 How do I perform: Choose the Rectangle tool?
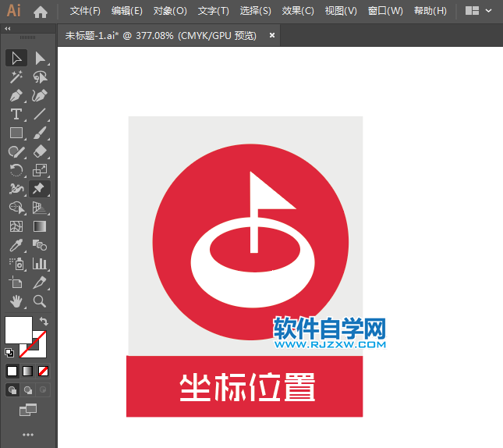(16, 133)
